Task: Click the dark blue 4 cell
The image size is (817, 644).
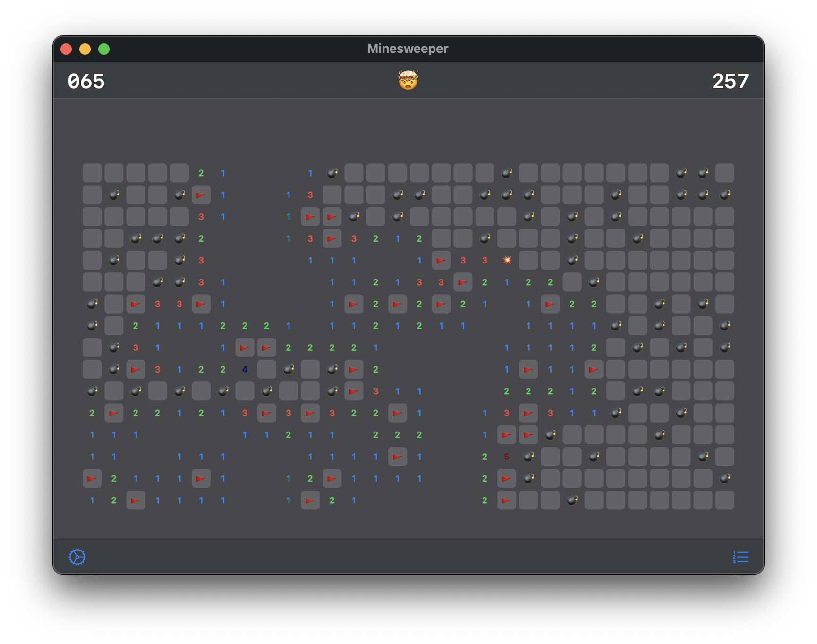Action: click(x=245, y=369)
